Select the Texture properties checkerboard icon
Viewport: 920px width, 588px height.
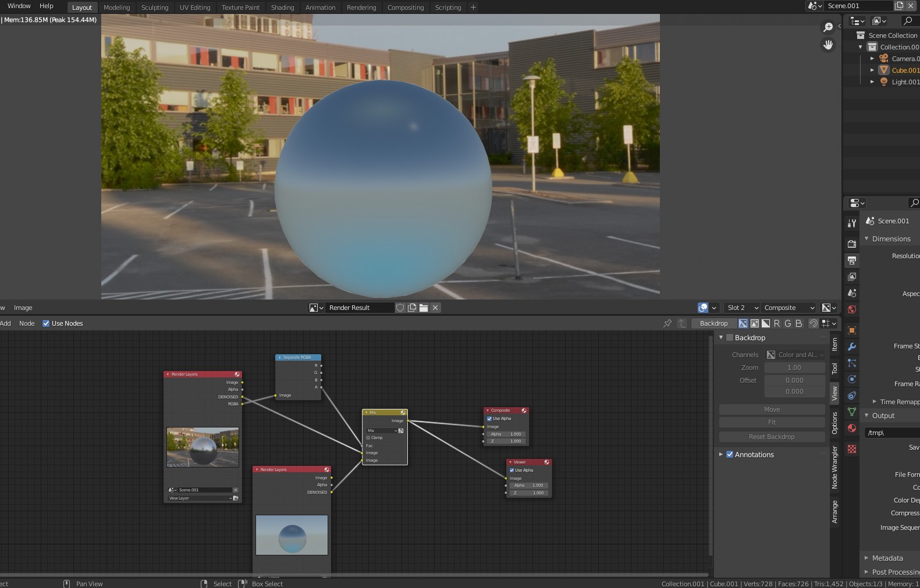click(852, 449)
